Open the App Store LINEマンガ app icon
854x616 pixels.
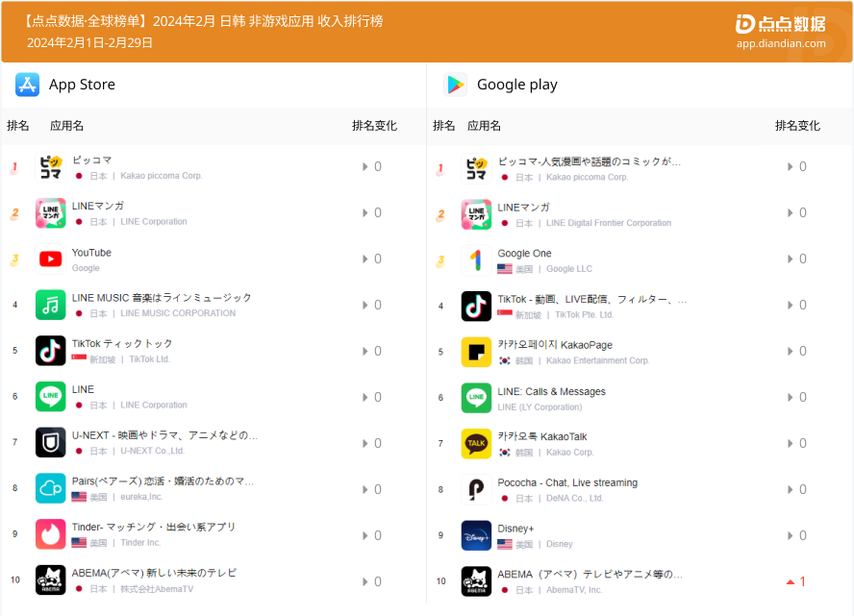51,212
